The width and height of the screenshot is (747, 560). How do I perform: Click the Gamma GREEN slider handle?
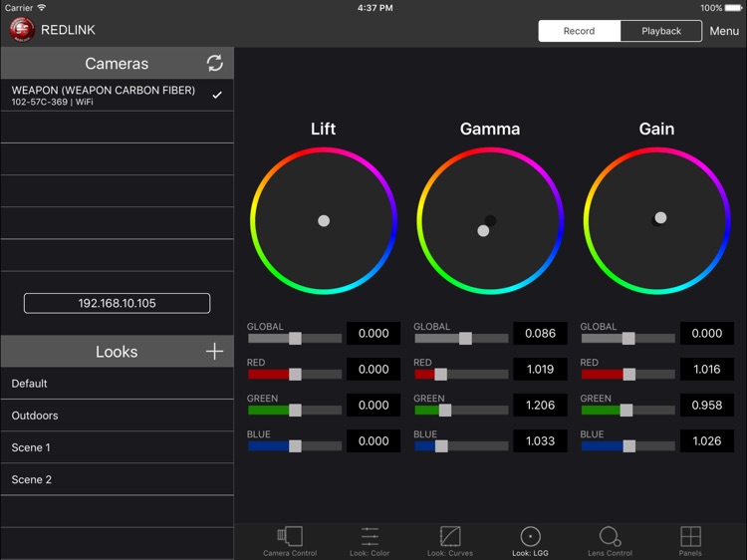coord(445,410)
